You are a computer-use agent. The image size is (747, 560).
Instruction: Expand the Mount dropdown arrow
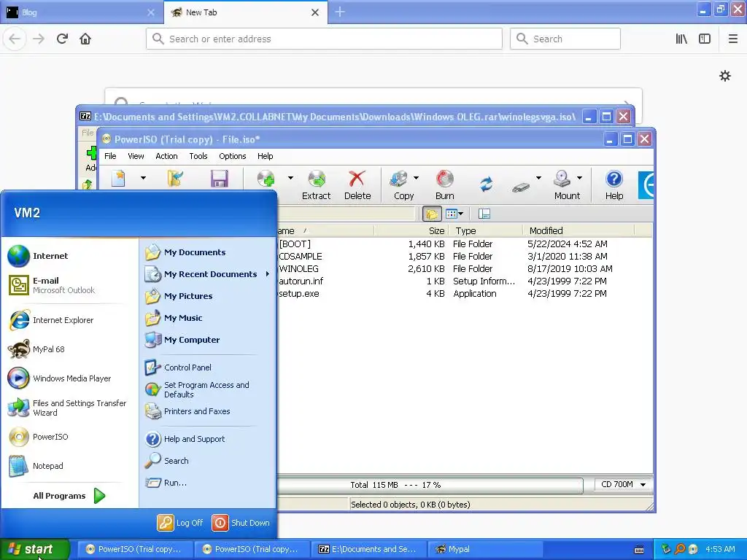point(579,178)
